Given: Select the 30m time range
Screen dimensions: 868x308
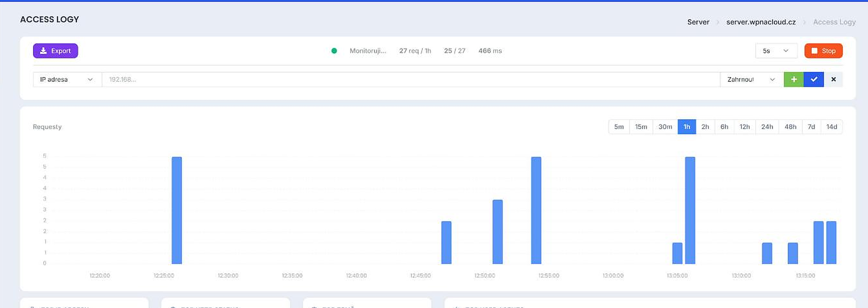Looking at the screenshot, I should pyautogui.click(x=665, y=127).
